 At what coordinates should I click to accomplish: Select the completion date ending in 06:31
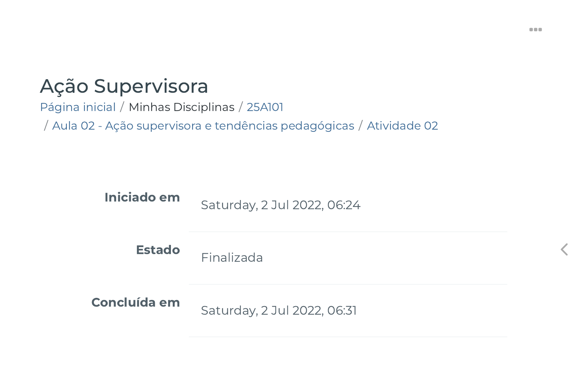point(279,310)
